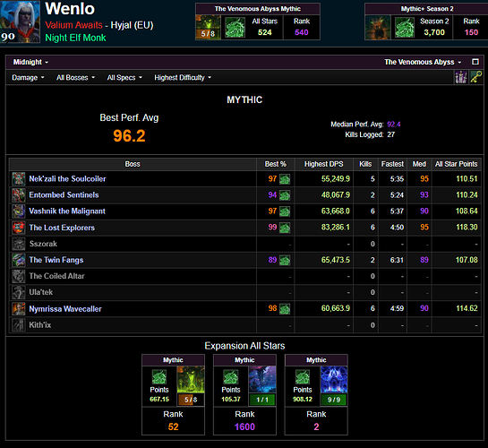Click spec icon beside Twin Fangs 89 percent
The width and height of the screenshot is (488, 448).
tap(285, 260)
